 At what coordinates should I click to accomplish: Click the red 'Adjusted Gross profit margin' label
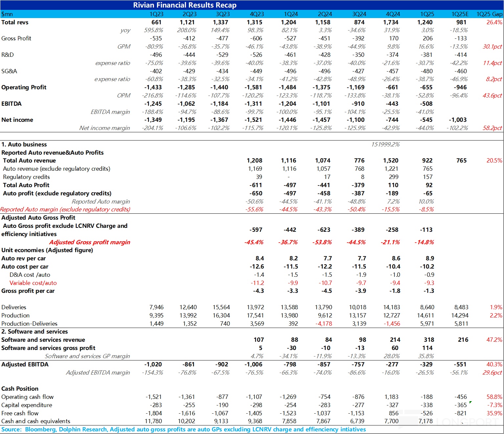coord(90,242)
